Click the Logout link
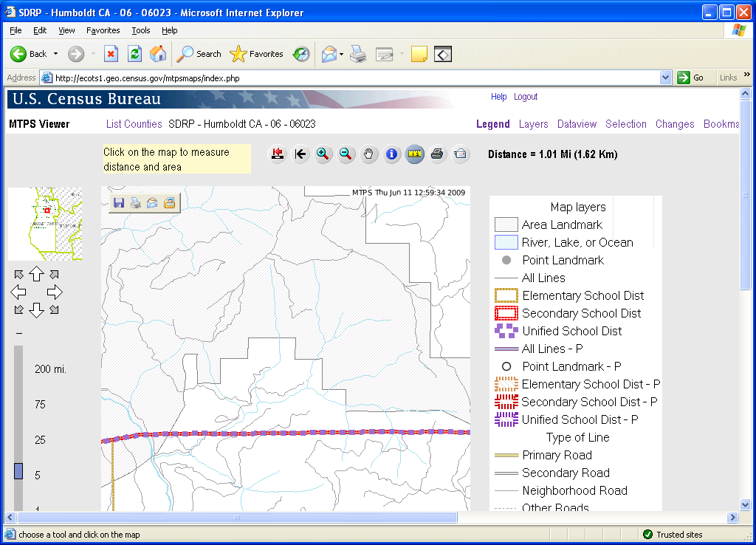 [x=526, y=97]
